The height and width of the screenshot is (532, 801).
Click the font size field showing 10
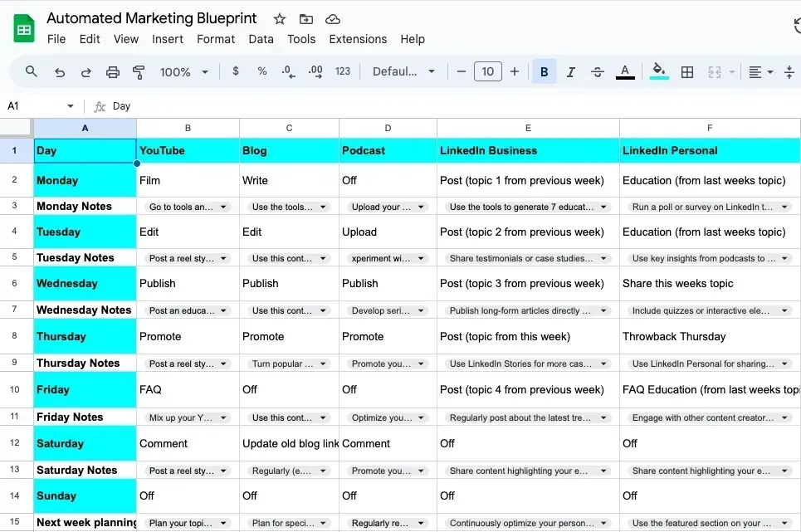(488, 71)
